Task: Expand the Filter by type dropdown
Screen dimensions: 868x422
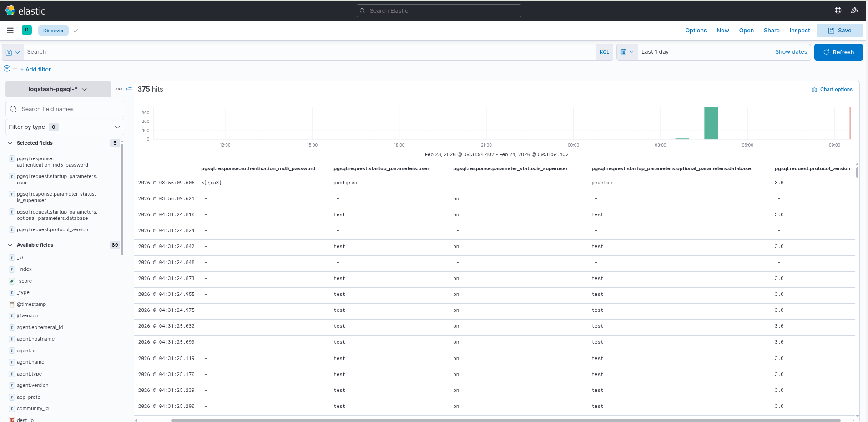Action: click(65, 127)
